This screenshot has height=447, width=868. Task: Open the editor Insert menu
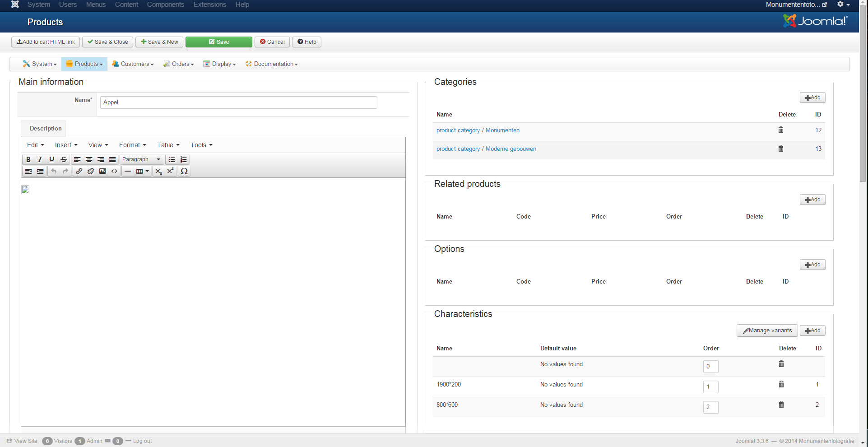tap(66, 145)
